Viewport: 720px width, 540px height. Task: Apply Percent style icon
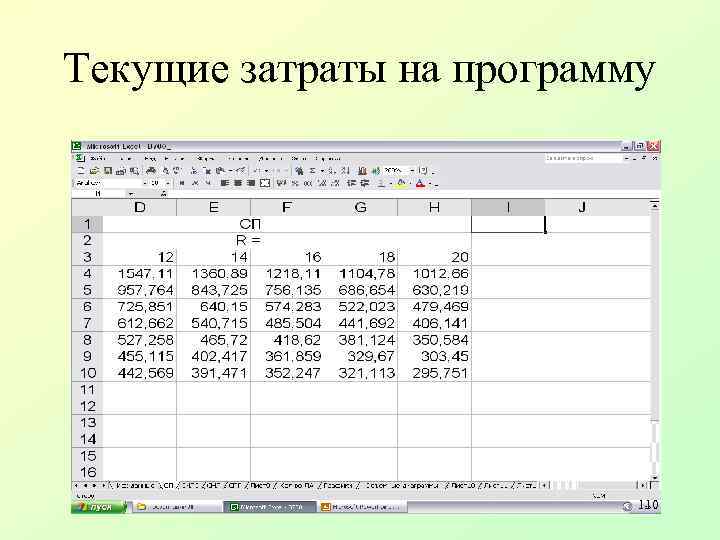(x=295, y=183)
